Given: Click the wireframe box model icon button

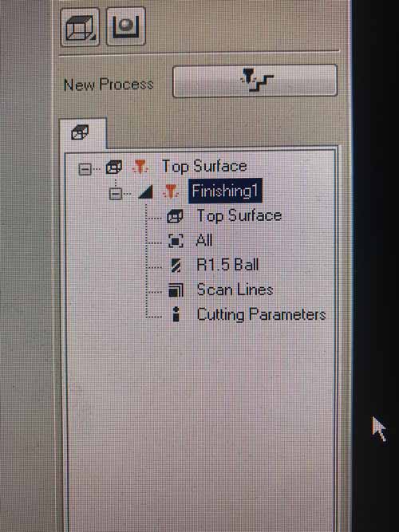Looking at the screenshot, I should pos(80,27).
